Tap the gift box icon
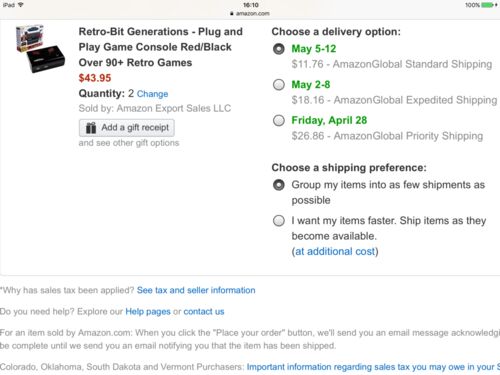The width and height of the screenshot is (500, 375). pyautogui.click(x=91, y=128)
